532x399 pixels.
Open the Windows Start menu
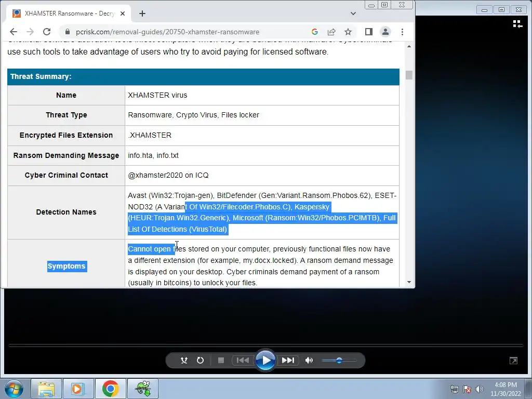[x=14, y=389]
